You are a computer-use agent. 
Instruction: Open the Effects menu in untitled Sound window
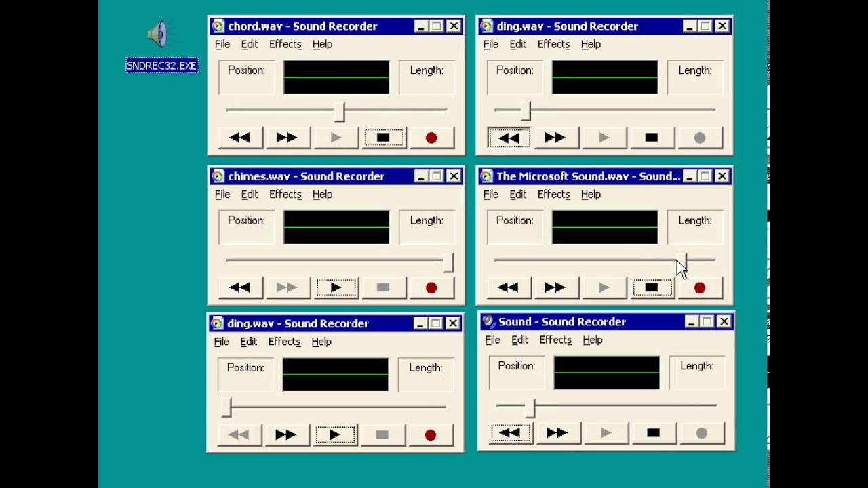click(556, 340)
